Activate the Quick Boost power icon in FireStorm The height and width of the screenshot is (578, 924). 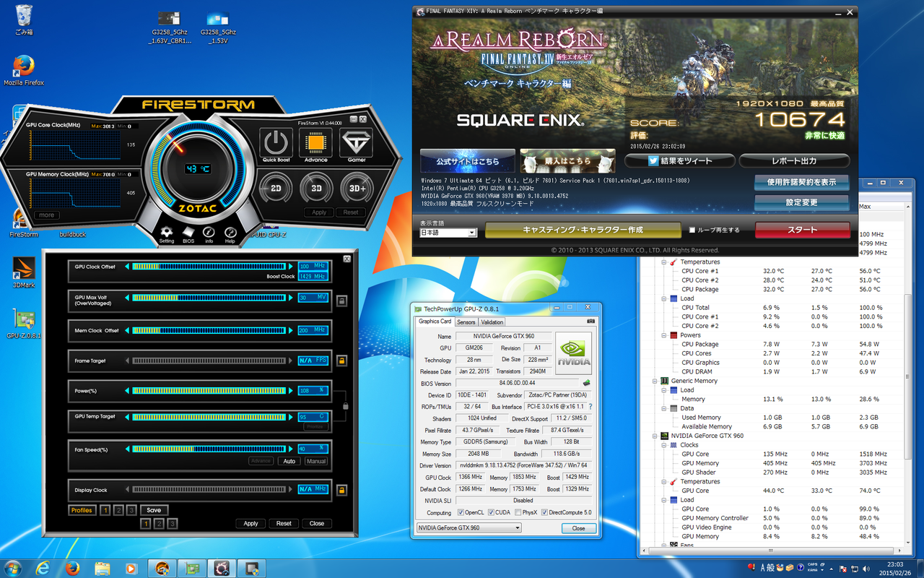pyautogui.click(x=275, y=142)
